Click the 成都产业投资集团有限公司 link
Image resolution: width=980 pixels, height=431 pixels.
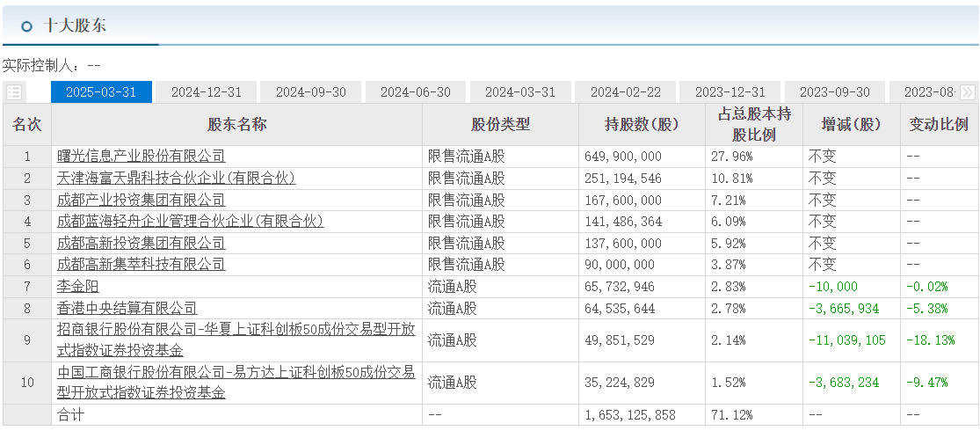pyautogui.click(x=141, y=200)
